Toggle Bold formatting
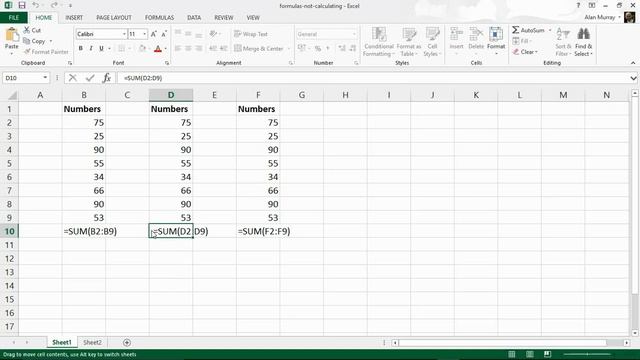Viewport: 640px width, 360px height. (x=80, y=48)
